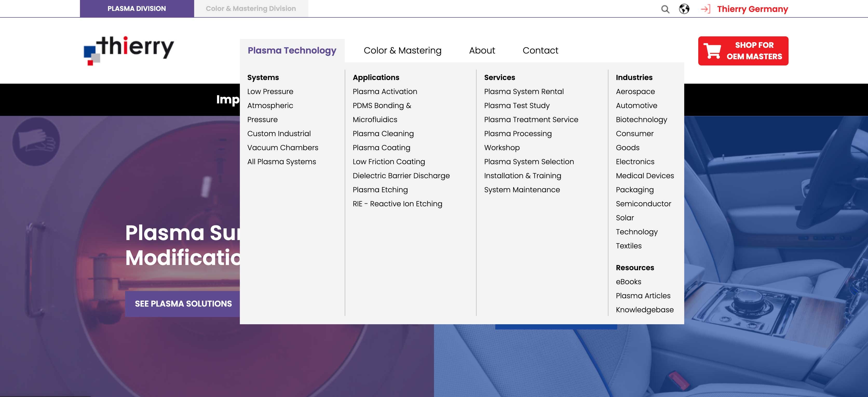The width and height of the screenshot is (868, 397).
Task: Open Aerospace industry link
Action: [635, 91]
